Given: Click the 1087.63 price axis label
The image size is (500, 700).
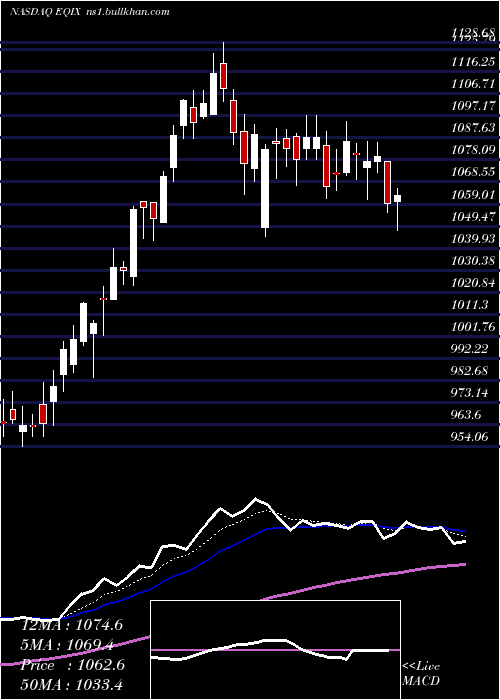Looking at the screenshot, I should coord(473,128).
